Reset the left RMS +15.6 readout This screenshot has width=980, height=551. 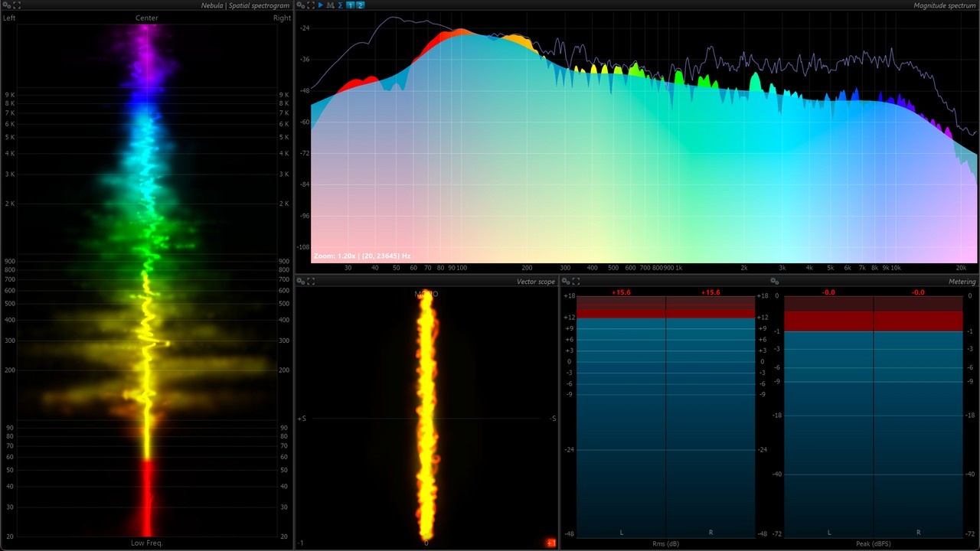pos(621,292)
